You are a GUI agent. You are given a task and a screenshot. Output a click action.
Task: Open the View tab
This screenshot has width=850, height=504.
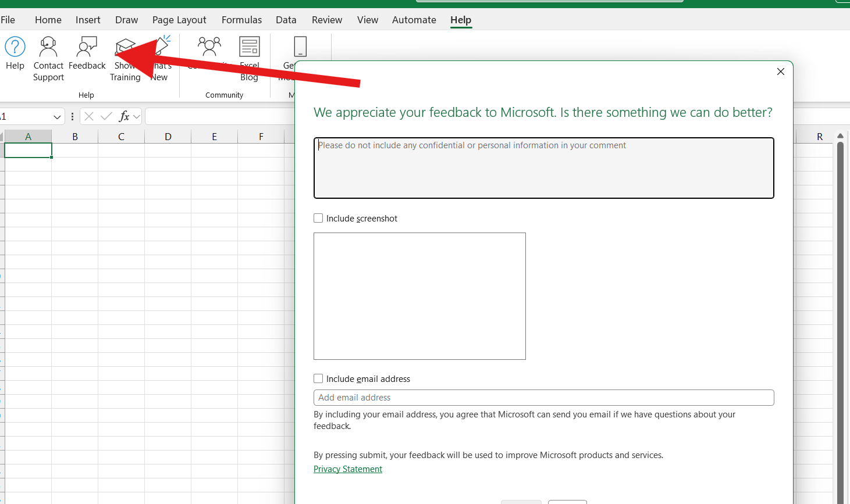368,20
